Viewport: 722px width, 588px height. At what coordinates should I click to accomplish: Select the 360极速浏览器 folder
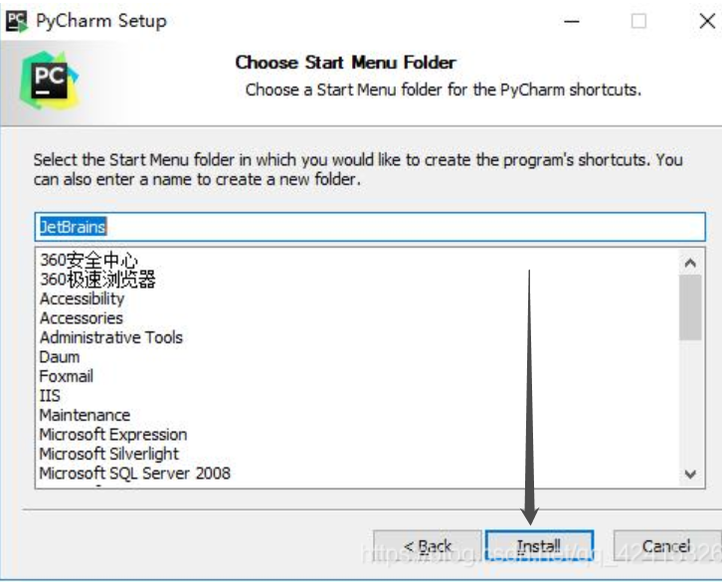coord(97,280)
